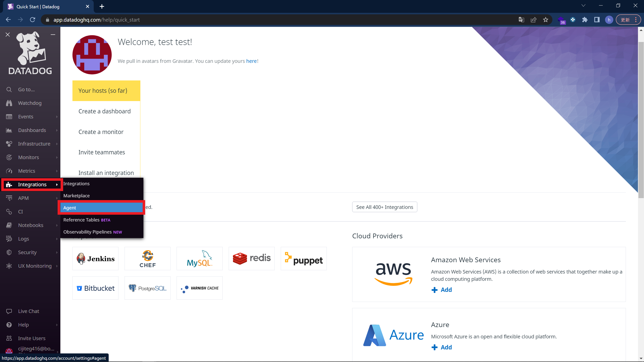Screen dimensions: 644x362
Task: Select the Metrics sidebar icon
Action: [9, 171]
